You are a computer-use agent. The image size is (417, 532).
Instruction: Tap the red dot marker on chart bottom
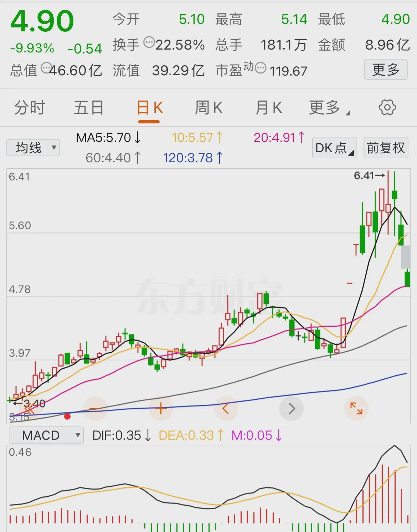[67, 416]
